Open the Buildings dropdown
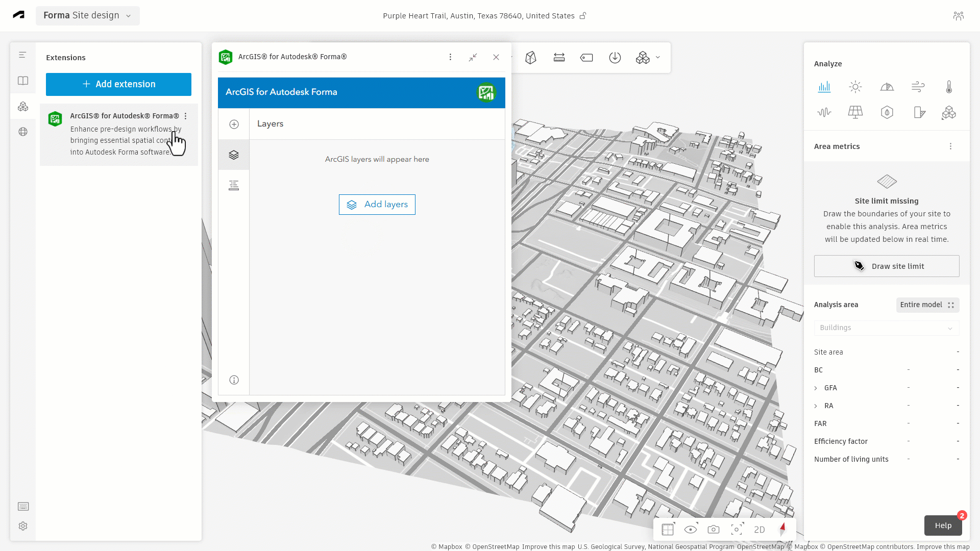This screenshot has height=551, width=980. [x=887, y=328]
